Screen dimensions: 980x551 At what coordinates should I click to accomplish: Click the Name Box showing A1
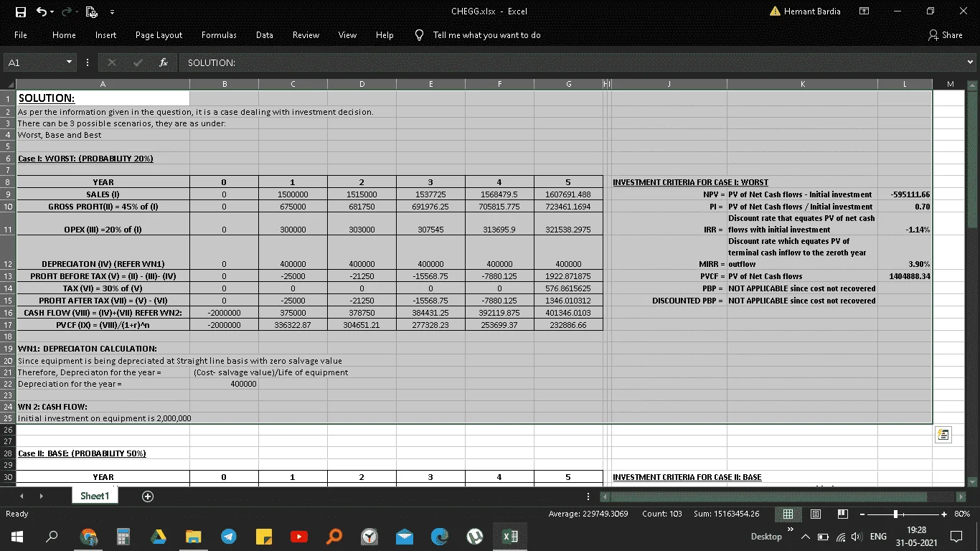34,62
